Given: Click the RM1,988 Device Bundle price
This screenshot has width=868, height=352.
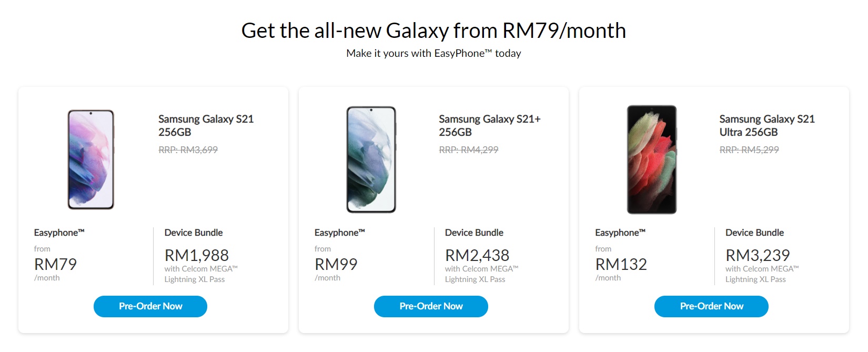Looking at the screenshot, I should point(197,255).
